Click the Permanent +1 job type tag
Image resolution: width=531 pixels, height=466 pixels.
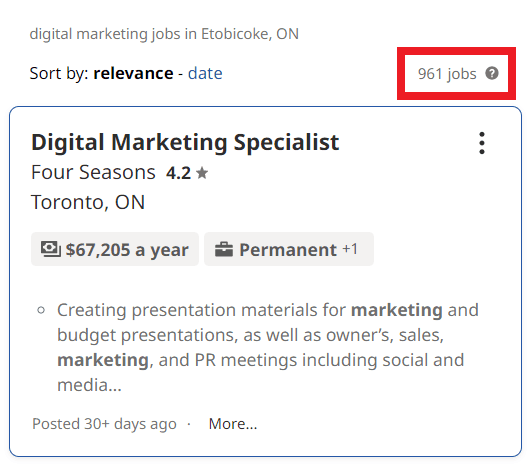pyautogui.click(x=289, y=249)
